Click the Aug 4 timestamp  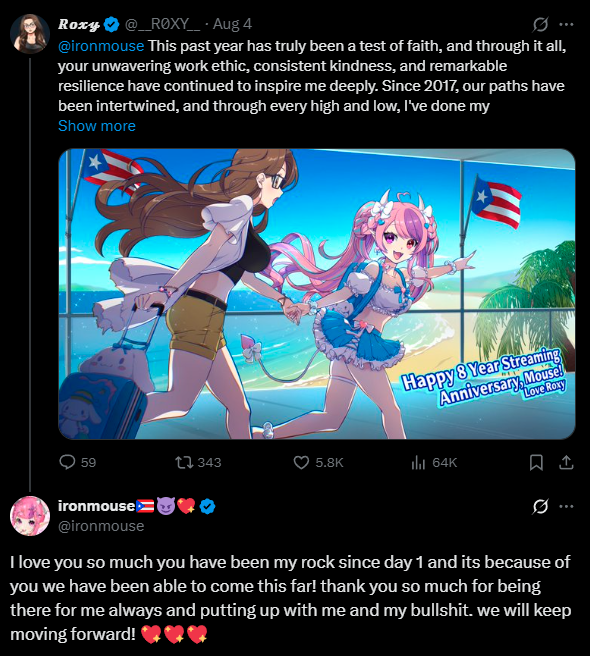[x=232, y=24]
